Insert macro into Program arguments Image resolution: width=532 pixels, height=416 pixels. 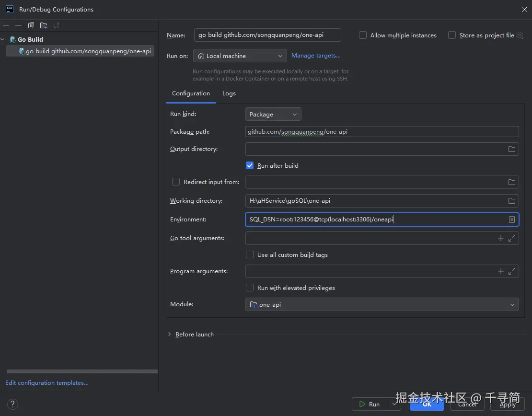(x=500, y=271)
